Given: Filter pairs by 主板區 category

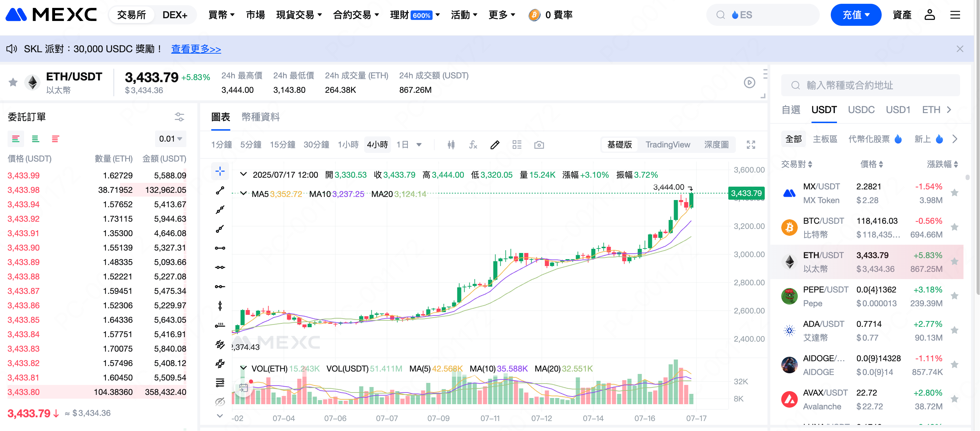Looking at the screenshot, I should click(x=825, y=139).
